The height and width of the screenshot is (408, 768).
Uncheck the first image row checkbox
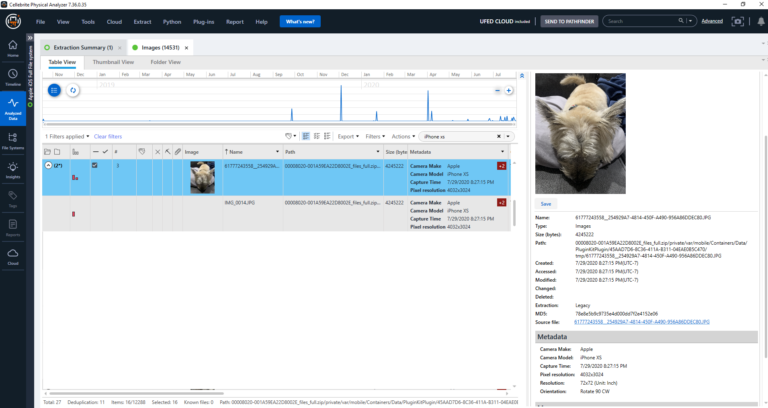[x=95, y=164]
